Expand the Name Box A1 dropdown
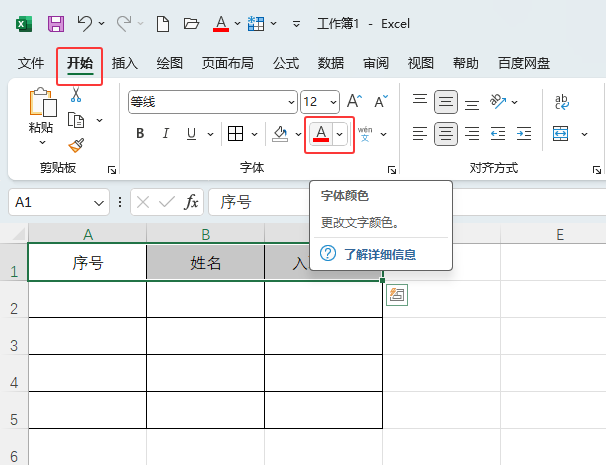This screenshot has height=465, width=606. click(x=99, y=202)
